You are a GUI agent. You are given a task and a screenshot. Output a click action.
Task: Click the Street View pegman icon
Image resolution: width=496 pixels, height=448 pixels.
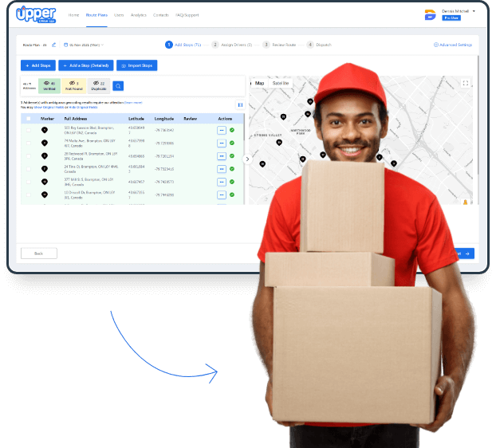pos(466,202)
